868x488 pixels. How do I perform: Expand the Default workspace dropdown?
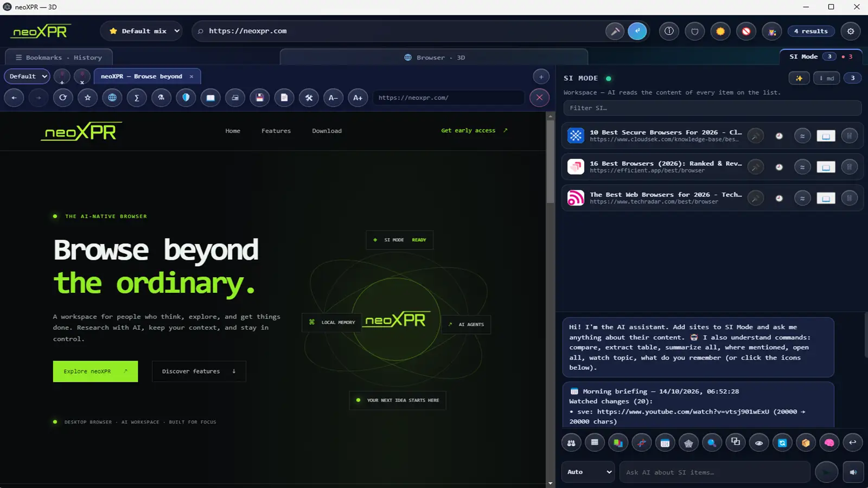pyautogui.click(x=27, y=76)
